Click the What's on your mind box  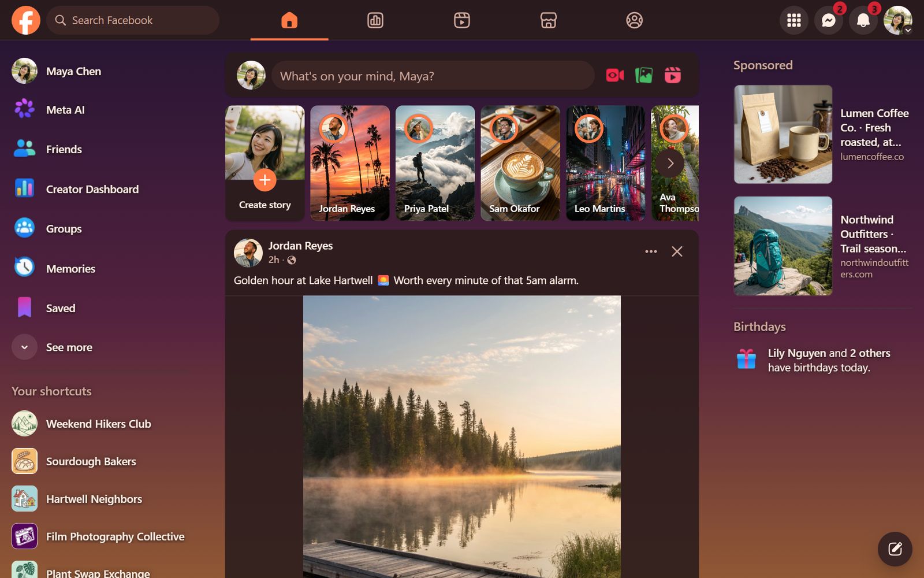click(x=433, y=76)
